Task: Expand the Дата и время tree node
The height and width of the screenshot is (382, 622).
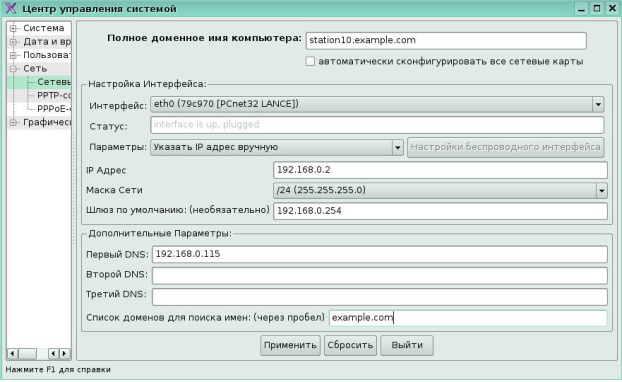Action: pyautogui.click(x=13, y=42)
